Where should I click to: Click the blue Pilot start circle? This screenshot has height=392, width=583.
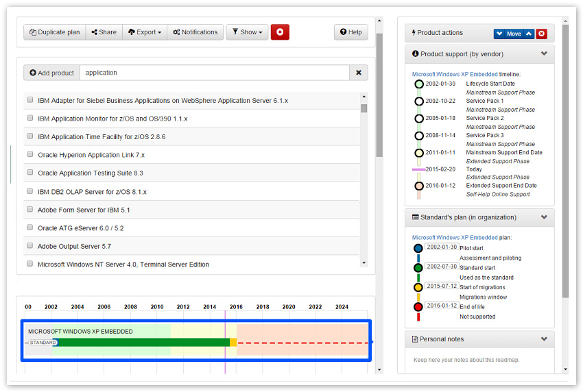tap(418, 248)
